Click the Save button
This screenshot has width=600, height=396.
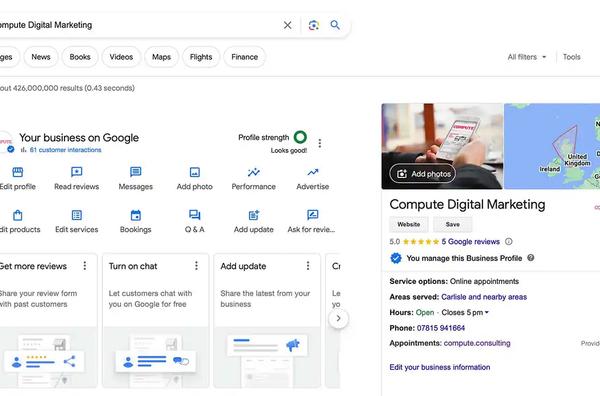(453, 225)
